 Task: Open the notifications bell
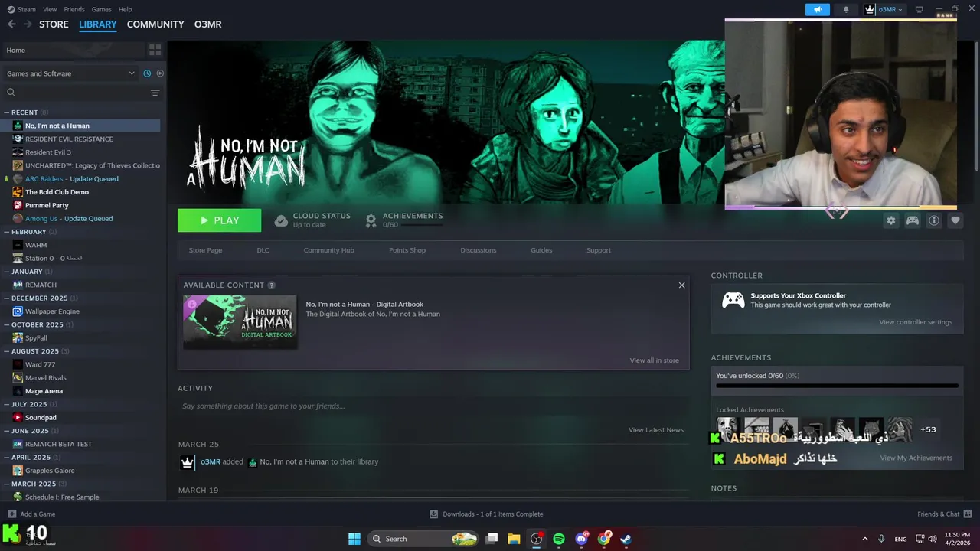coord(846,9)
